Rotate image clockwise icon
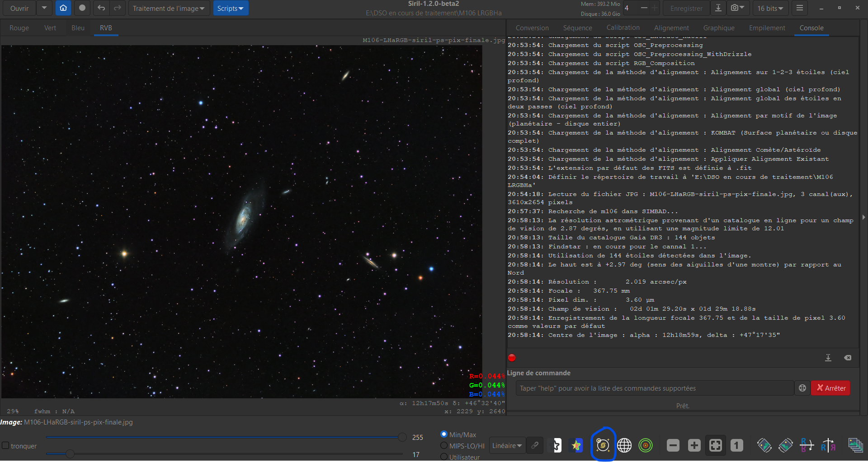 pos(785,446)
